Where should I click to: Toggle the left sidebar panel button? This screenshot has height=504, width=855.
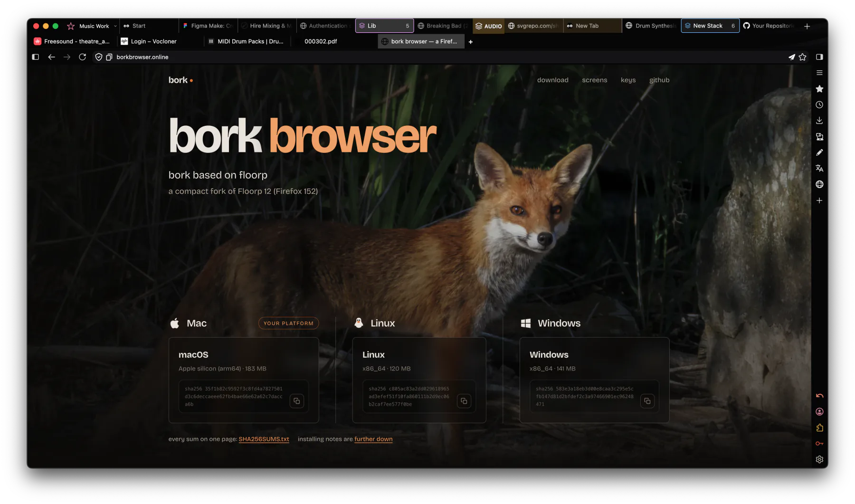pyautogui.click(x=35, y=57)
